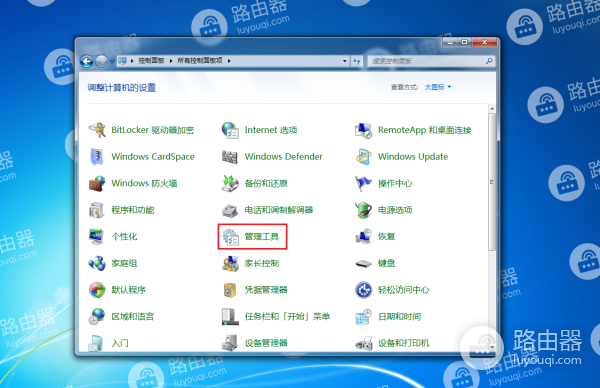Screen dimensions: 600x388
Task: Expand the arrow before 控制面板 breadcrumb
Action: [132, 61]
